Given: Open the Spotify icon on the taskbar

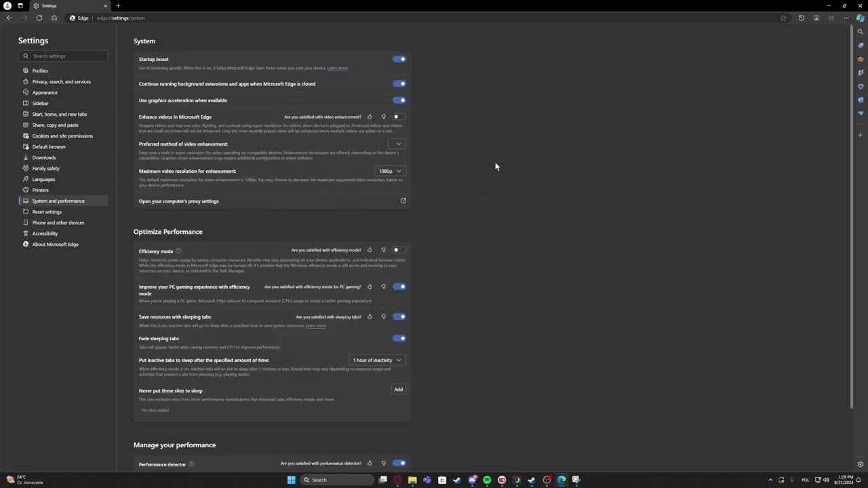Looking at the screenshot, I should pos(487,480).
